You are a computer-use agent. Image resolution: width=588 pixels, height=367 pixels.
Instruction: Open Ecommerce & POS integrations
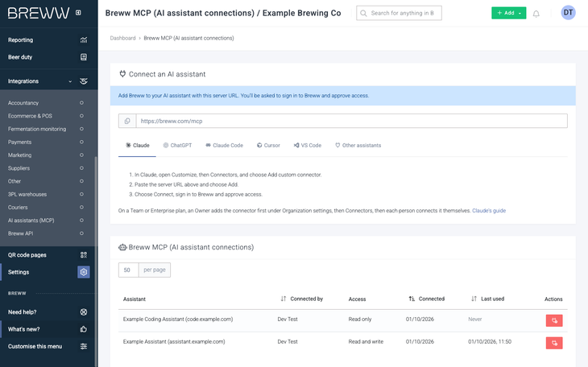(30, 116)
